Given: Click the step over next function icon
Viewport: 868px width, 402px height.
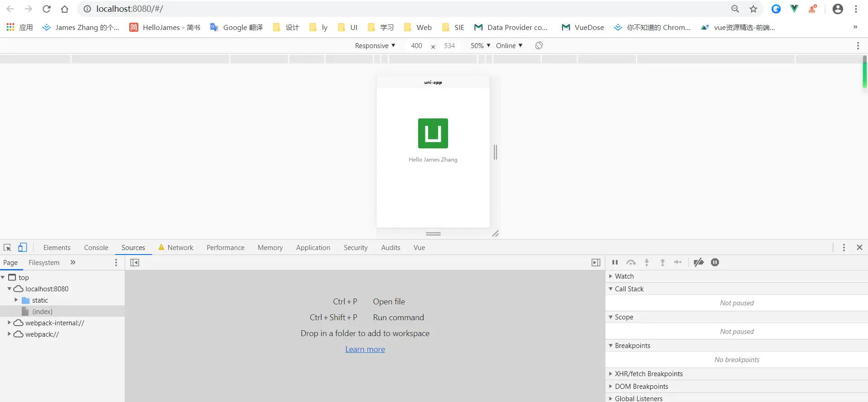Looking at the screenshot, I should coord(631,262).
